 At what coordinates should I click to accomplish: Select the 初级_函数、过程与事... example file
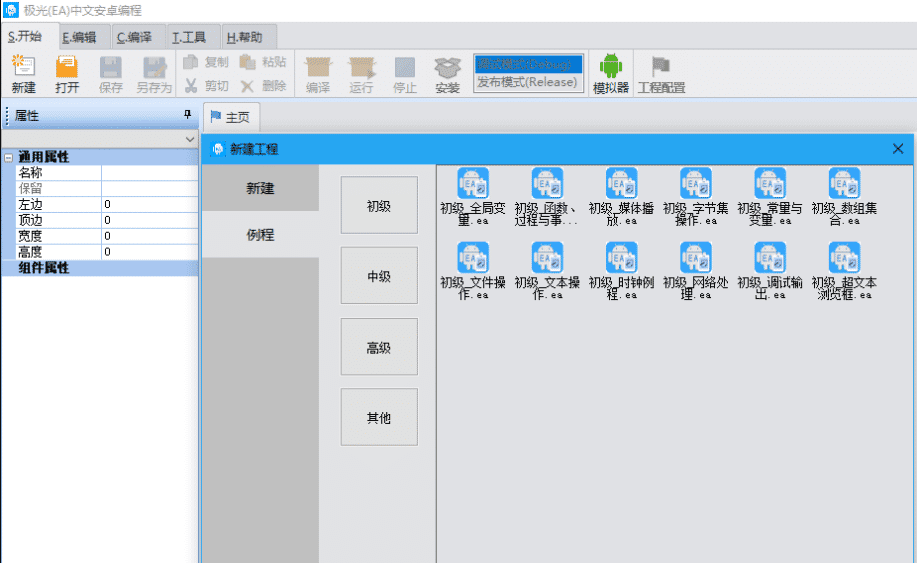coord(547,196)
